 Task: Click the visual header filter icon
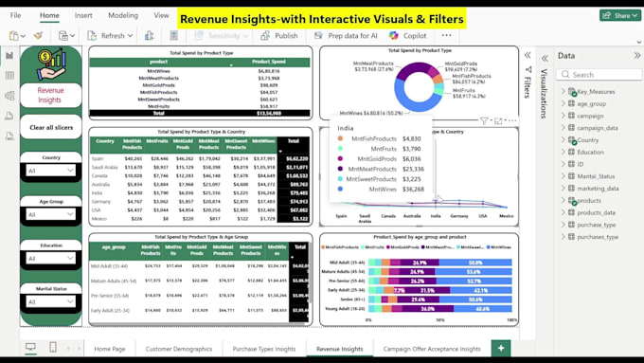tap(484, 121)
